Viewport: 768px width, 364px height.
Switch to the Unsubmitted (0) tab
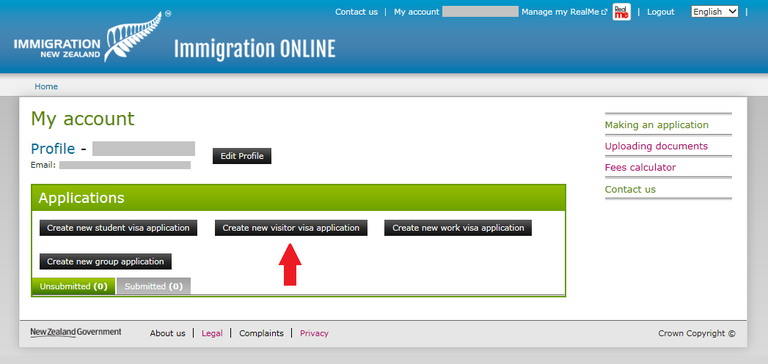click(x=73, y=286)
